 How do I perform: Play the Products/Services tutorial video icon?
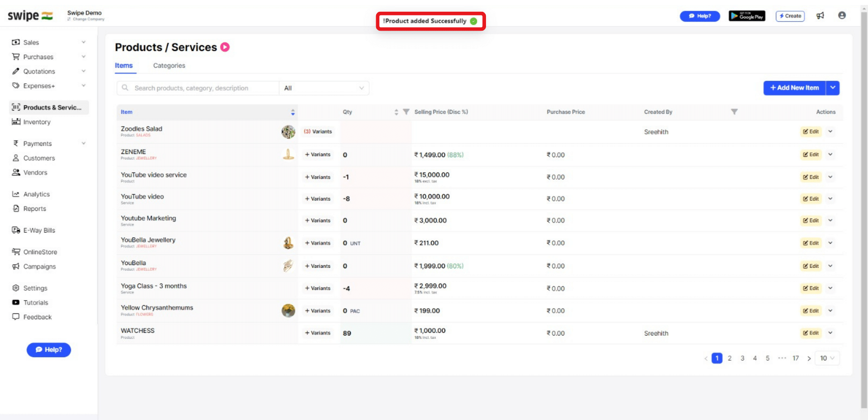pos(225,47)
